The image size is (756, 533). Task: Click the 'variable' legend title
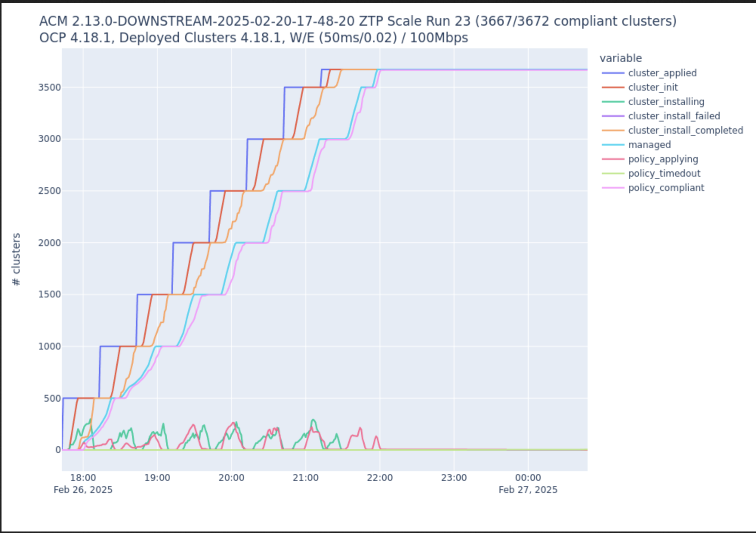[620, 58]
